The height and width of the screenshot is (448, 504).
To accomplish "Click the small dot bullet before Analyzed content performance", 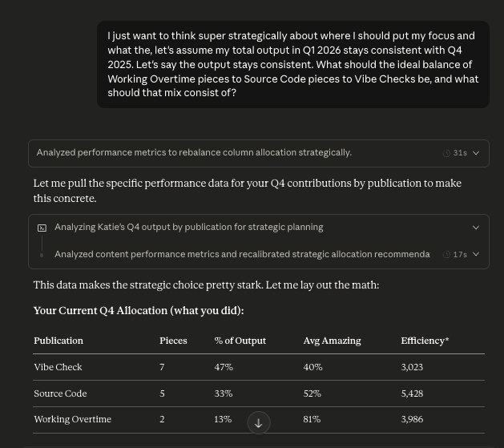I will tap(42, 255).
